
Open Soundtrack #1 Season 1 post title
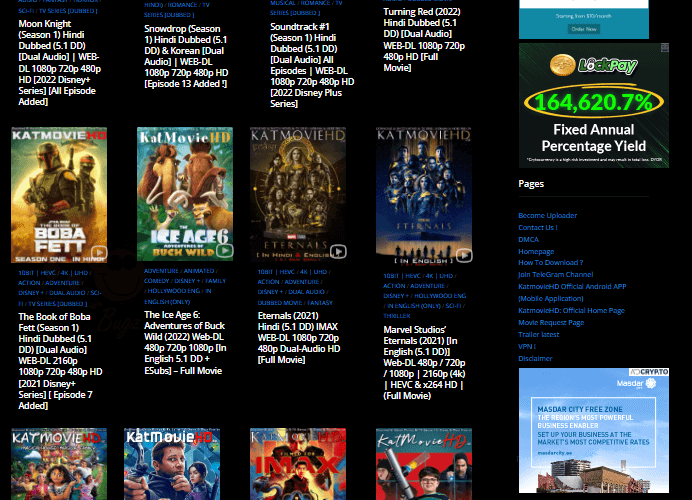tap(312, 65)
